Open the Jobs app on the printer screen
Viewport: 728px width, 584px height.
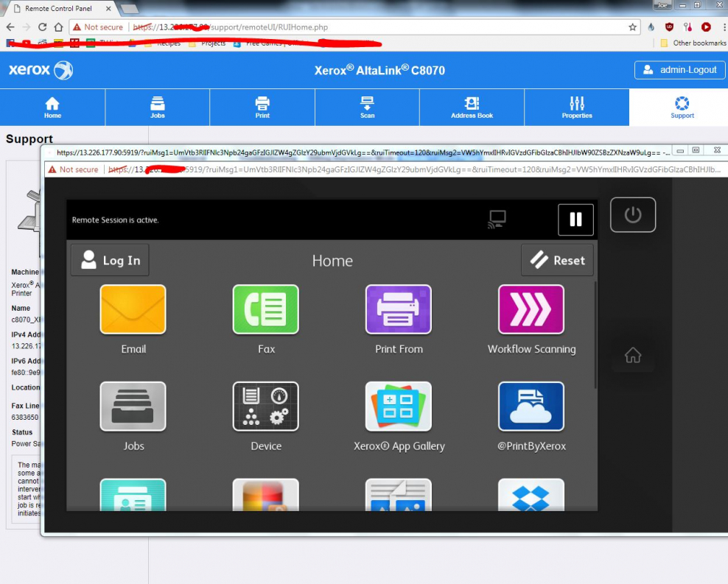(x=133, y=406)
